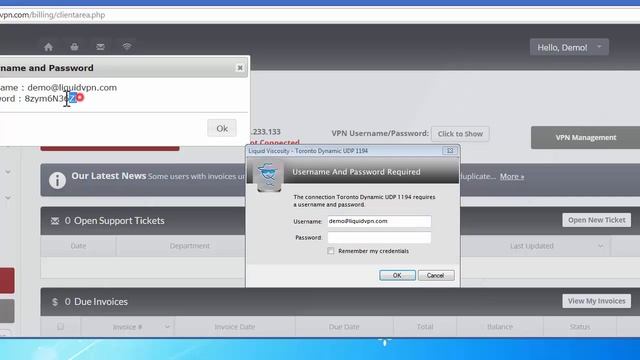Sort invoices by Total column

point(425,327)
